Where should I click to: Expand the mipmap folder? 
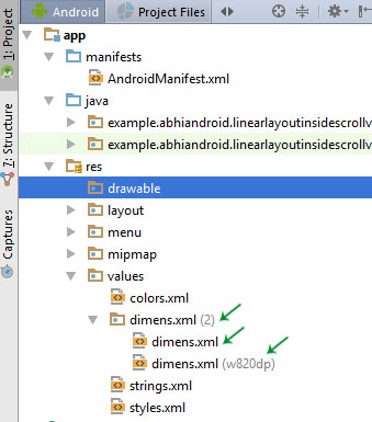click(x=71, y=254)
